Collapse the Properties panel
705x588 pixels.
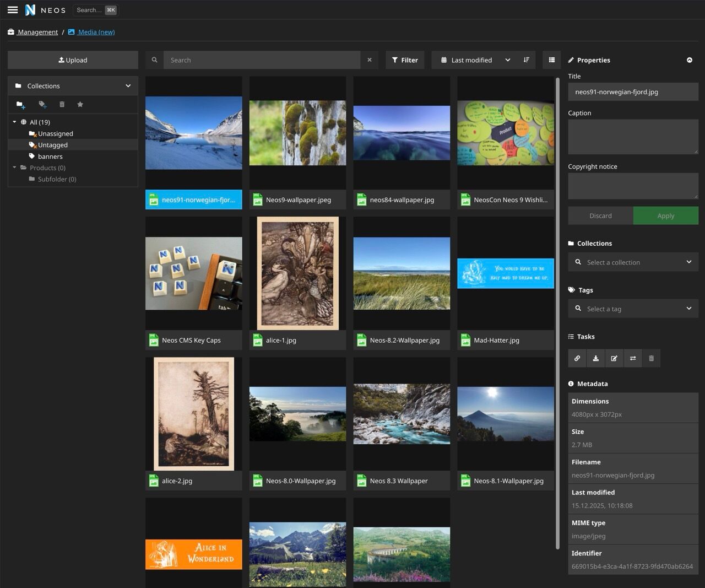(690, 60)
